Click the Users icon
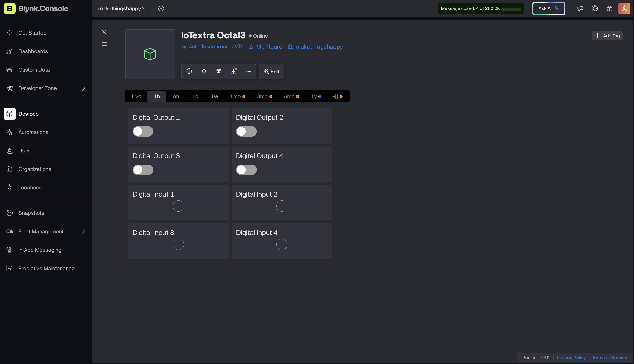 pos(9,151)
